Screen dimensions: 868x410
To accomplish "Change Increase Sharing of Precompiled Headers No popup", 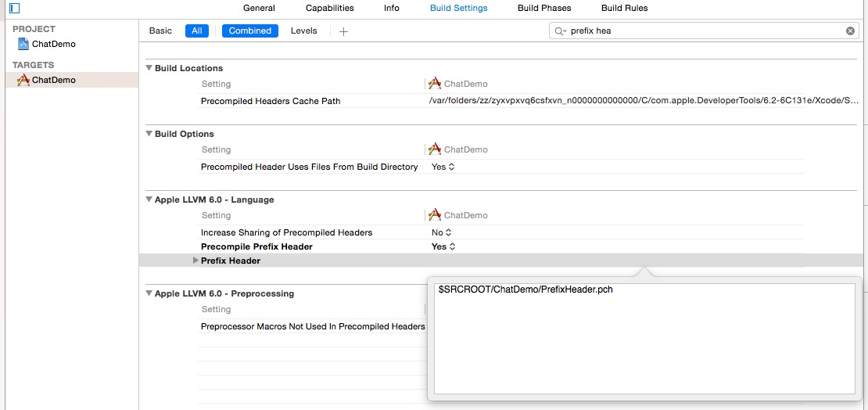I will coord(442,232).
